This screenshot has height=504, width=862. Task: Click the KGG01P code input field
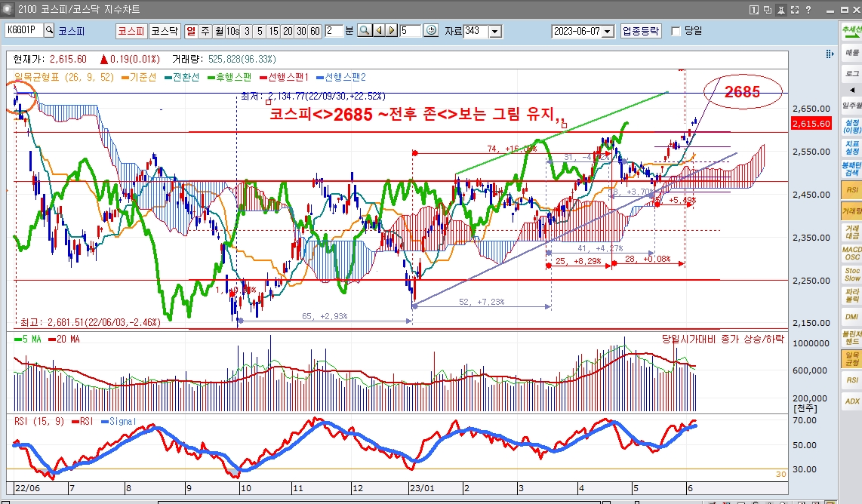coord(23,31)
